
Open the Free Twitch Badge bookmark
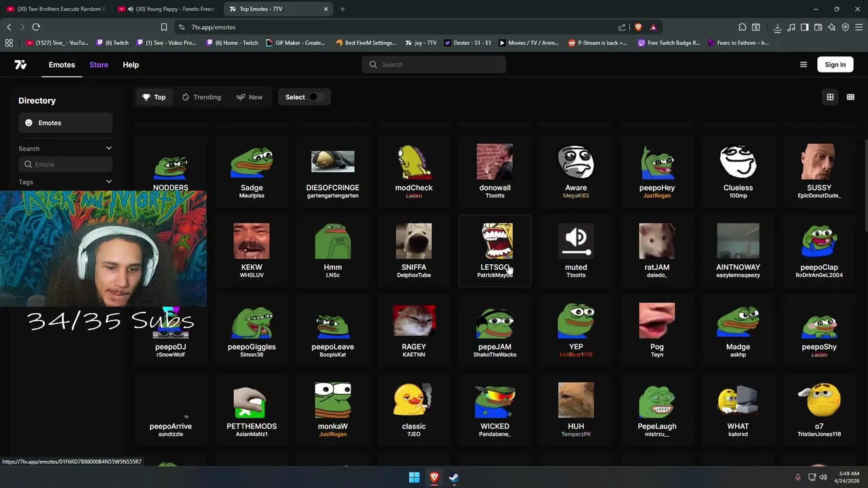(669, 43)
